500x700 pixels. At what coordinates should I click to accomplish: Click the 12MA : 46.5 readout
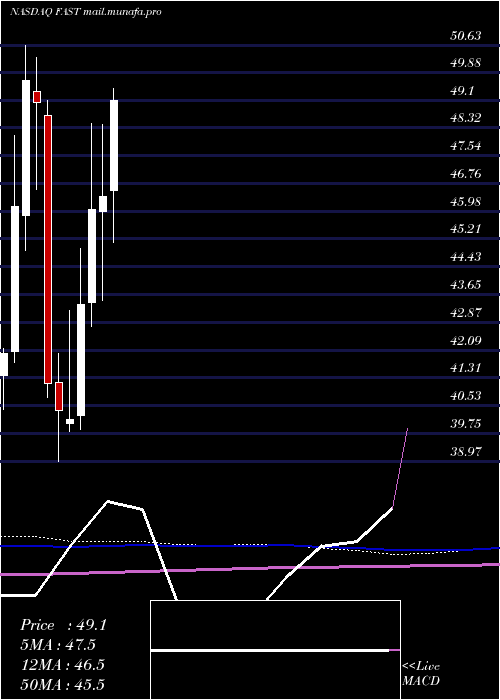tap(62, 664)
